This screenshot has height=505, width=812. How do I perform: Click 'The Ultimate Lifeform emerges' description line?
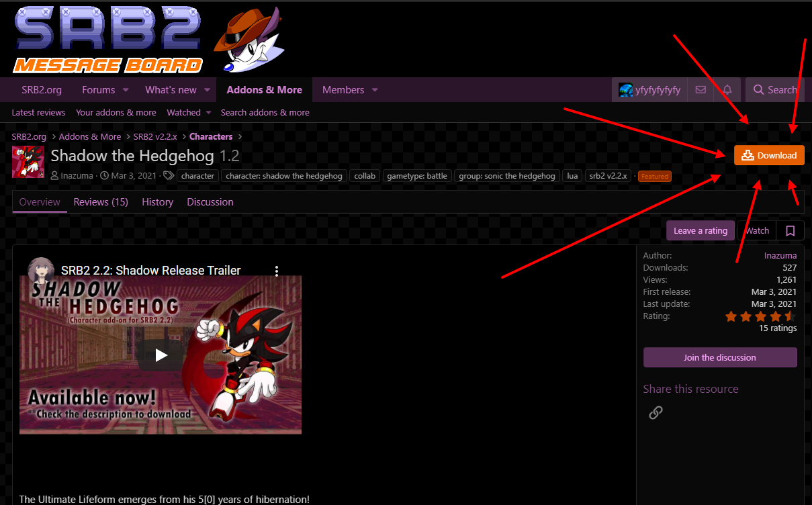[x=165, y=500]
